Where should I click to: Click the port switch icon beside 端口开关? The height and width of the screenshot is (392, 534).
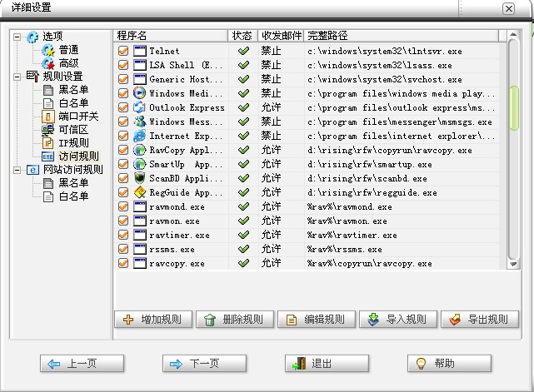(x=48, y=117)
